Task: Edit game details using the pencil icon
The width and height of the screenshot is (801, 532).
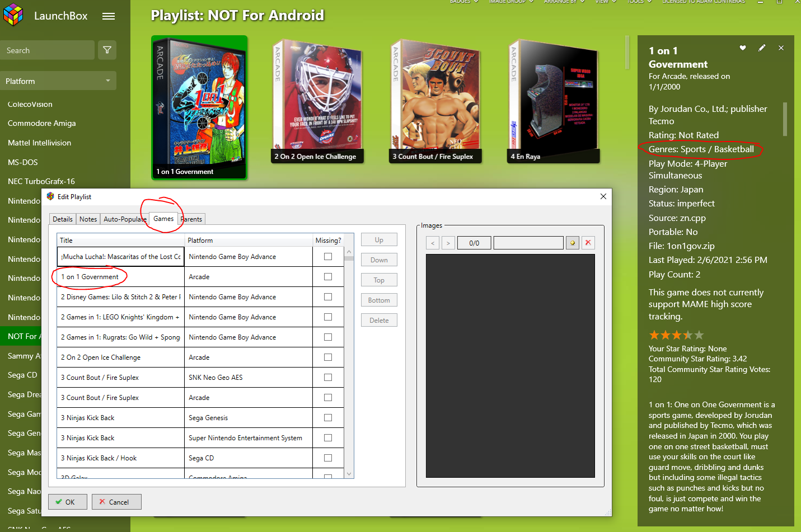Action: [762, 48]
